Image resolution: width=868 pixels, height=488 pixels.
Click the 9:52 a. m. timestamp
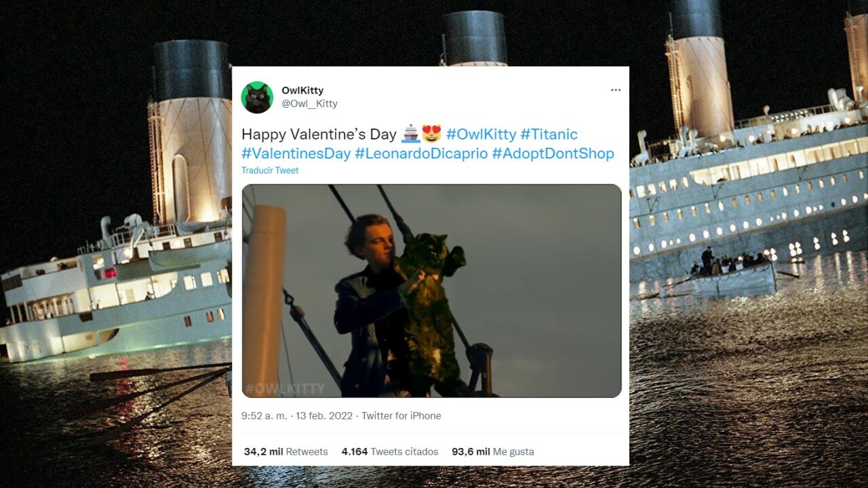(264, 416)
